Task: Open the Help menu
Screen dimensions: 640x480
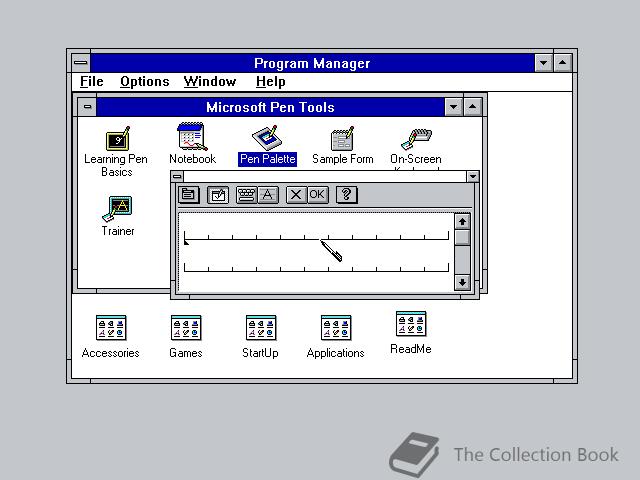Action: pos(270,82)
